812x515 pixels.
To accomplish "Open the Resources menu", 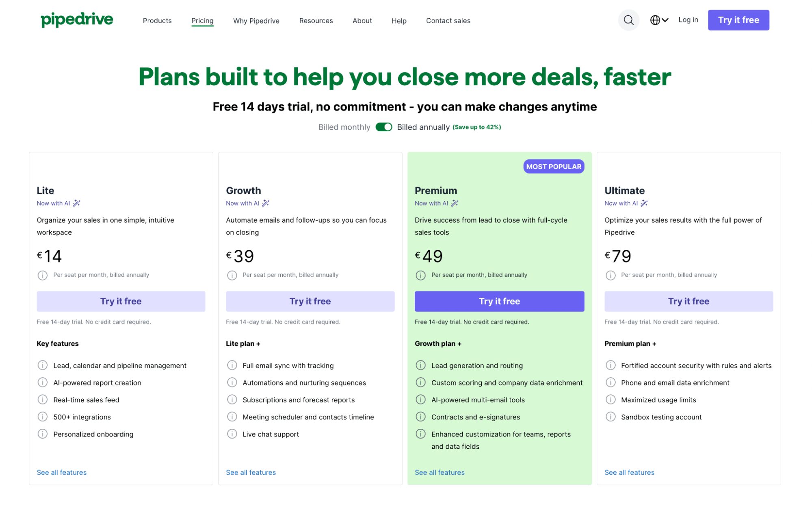I will pyautogui.click(x=316, y=20).
